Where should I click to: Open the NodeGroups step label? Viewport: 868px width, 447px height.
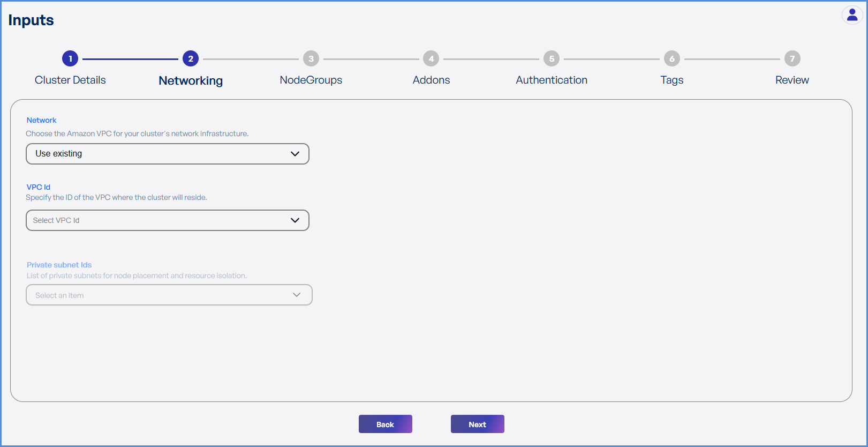311,80
